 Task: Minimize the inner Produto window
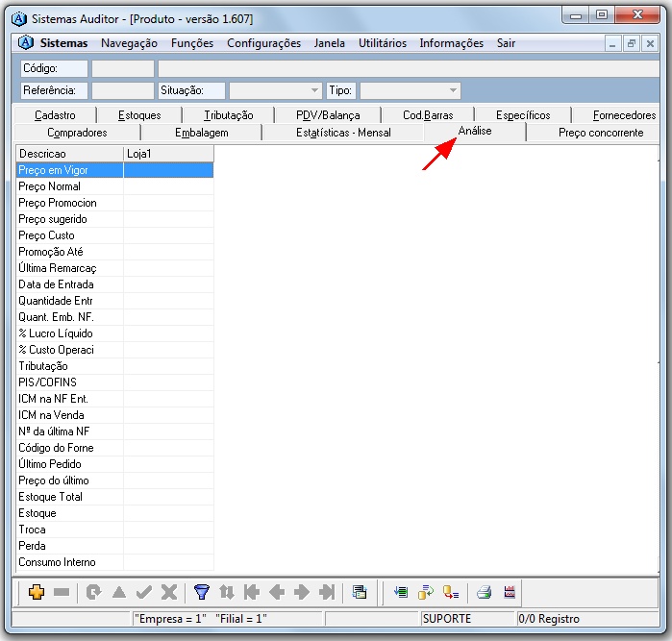point(612,43)
